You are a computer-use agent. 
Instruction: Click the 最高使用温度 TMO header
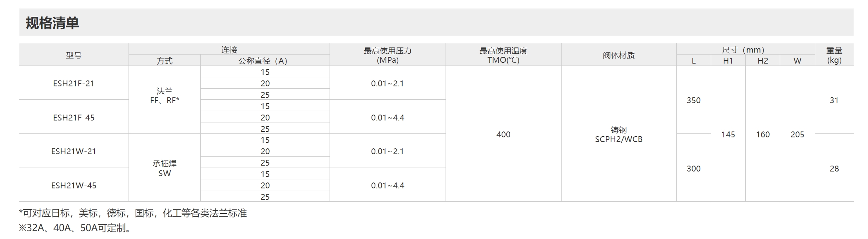pyautogui.click(x=503, y=55)
